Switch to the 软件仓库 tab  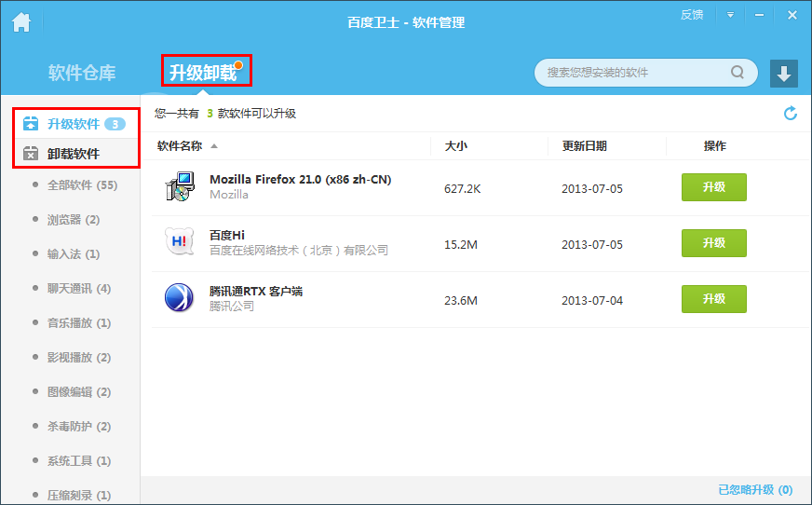[82, 73]
